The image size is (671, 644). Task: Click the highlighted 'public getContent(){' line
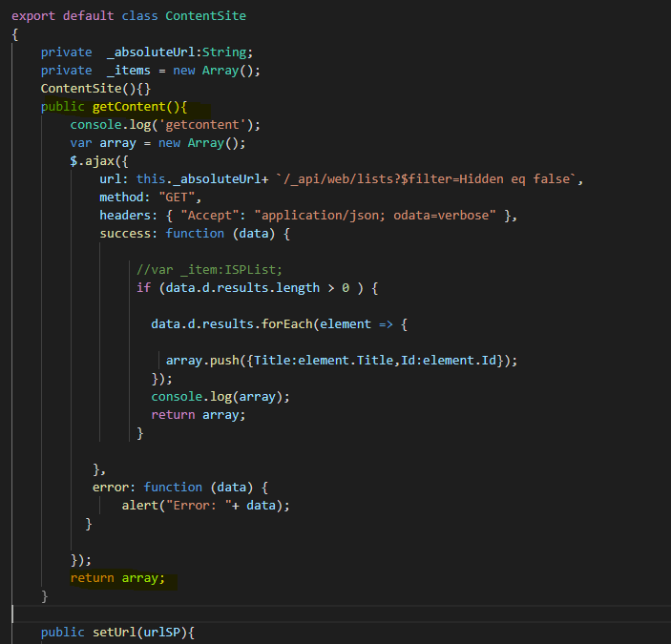coord(114,107)
